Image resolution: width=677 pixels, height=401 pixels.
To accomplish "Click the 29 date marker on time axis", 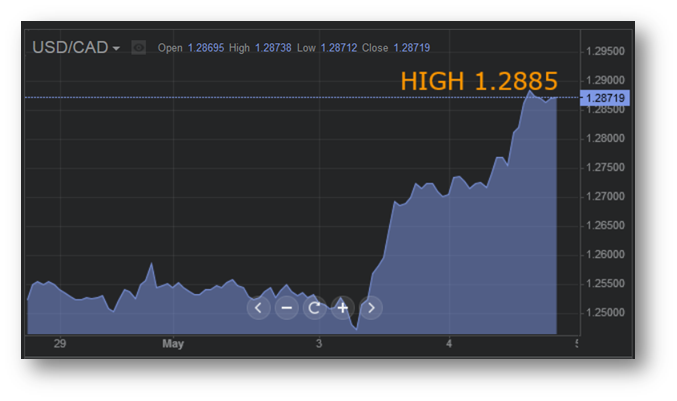I will [59, 344].
